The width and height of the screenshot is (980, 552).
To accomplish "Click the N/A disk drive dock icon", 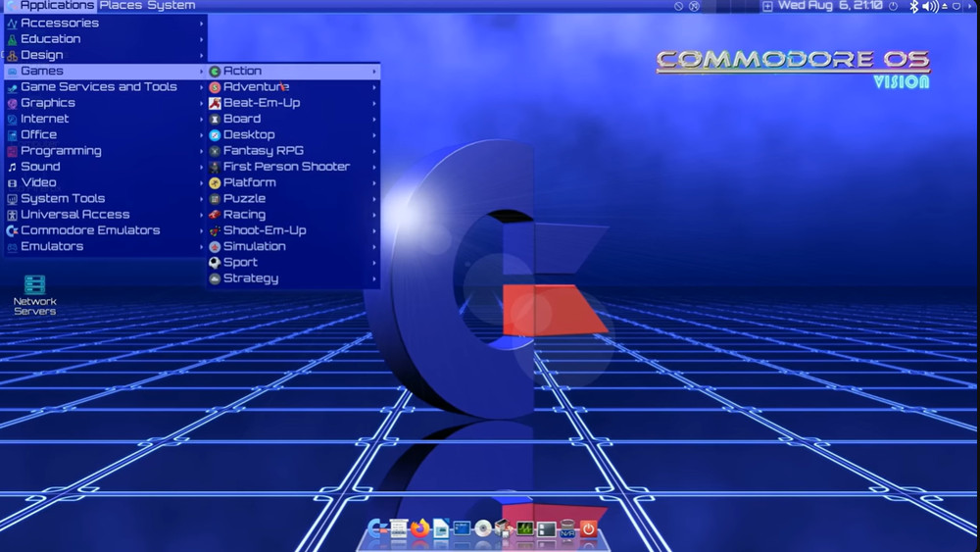I will pos(567,528).
